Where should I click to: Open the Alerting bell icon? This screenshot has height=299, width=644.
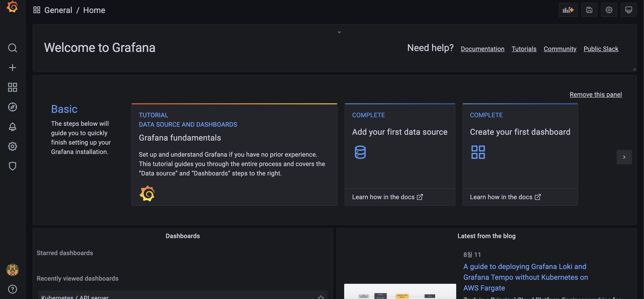pyautogui.click(x=13, y=127)
